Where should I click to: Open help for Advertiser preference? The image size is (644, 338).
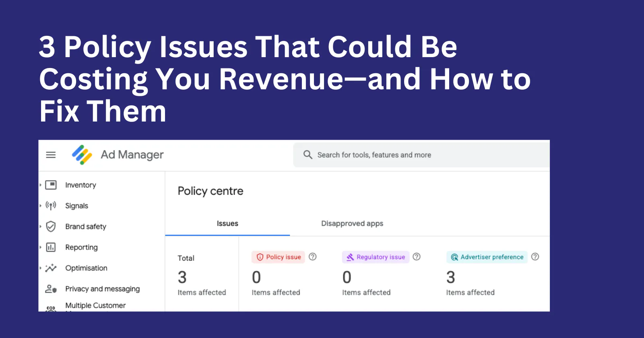[x=535, y=257]
